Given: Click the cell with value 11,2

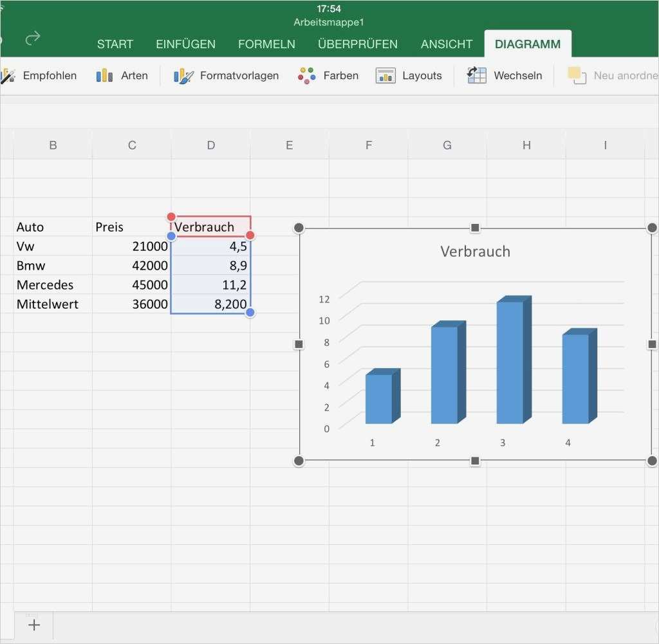Looking at the screenshot, I should click(x=211, y=285).
